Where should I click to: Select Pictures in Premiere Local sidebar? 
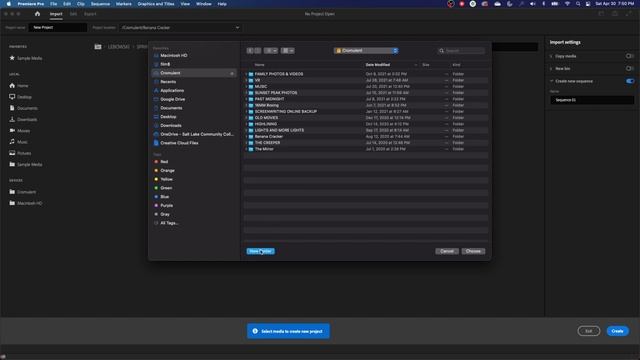tap(20, 153)
